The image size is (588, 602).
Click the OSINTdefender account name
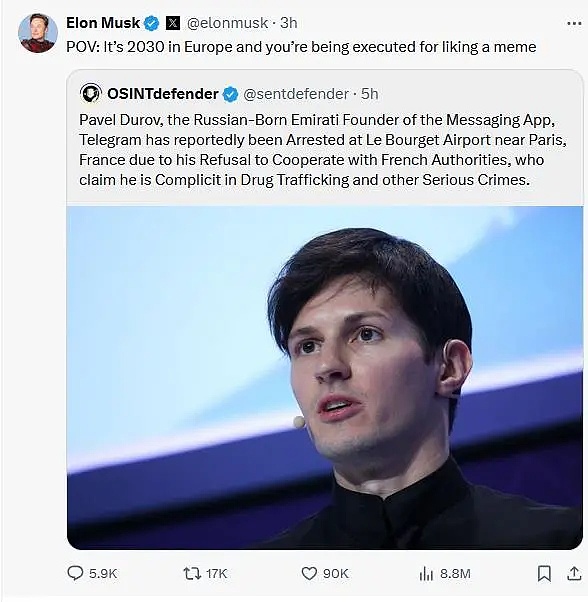click(163, 94)
